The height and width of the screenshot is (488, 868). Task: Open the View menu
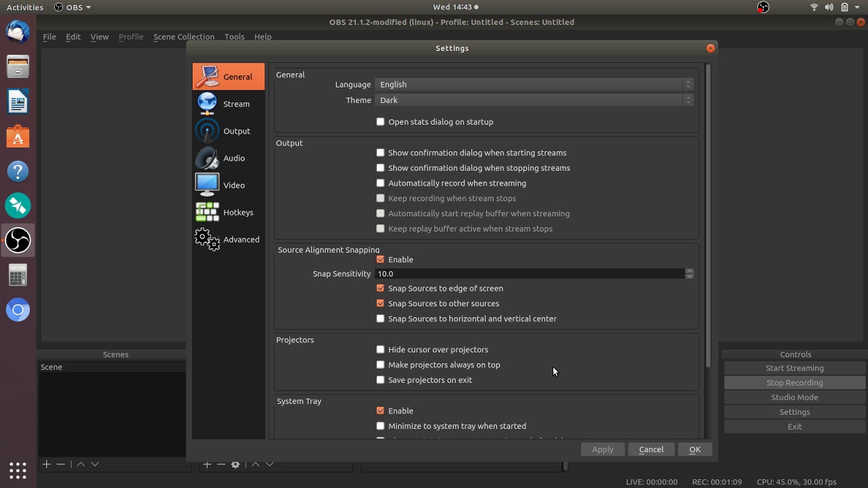click(99, 37)
